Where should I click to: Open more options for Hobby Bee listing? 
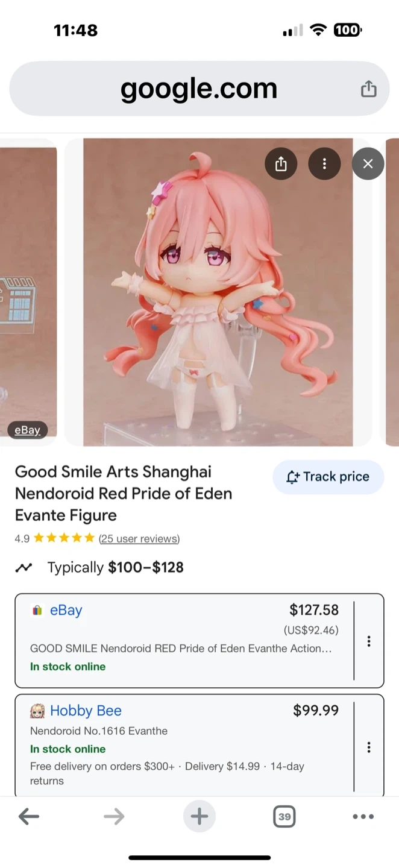tap(369, 747)
